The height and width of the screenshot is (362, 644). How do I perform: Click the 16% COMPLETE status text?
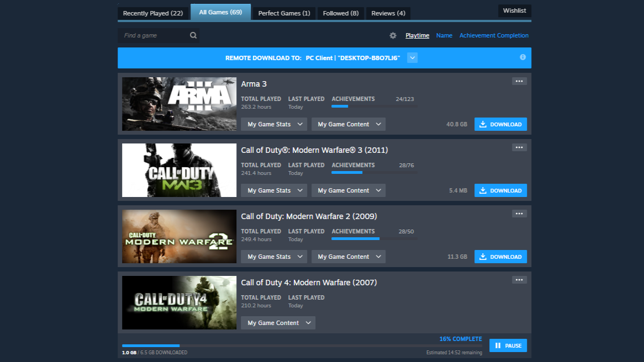(461, 339)
